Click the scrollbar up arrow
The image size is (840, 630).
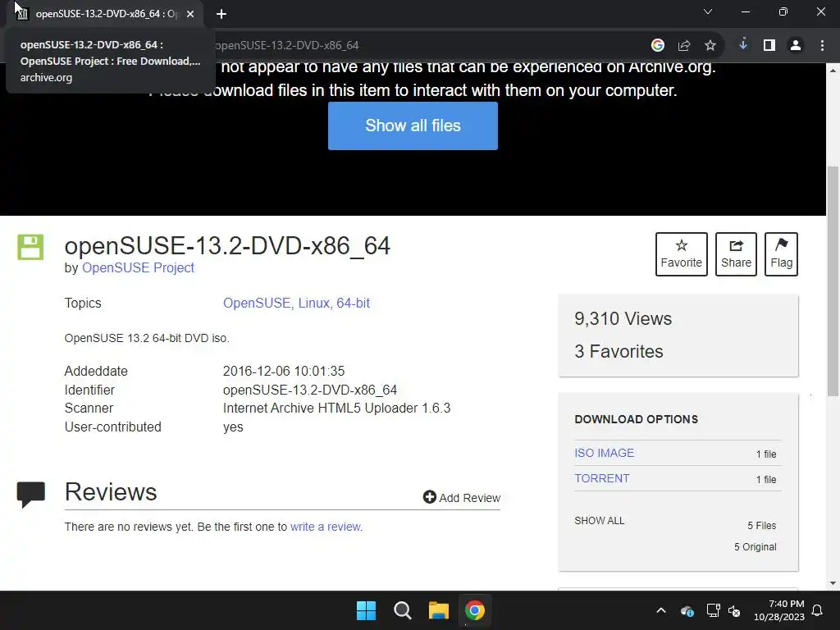click(x=833, y=71)
